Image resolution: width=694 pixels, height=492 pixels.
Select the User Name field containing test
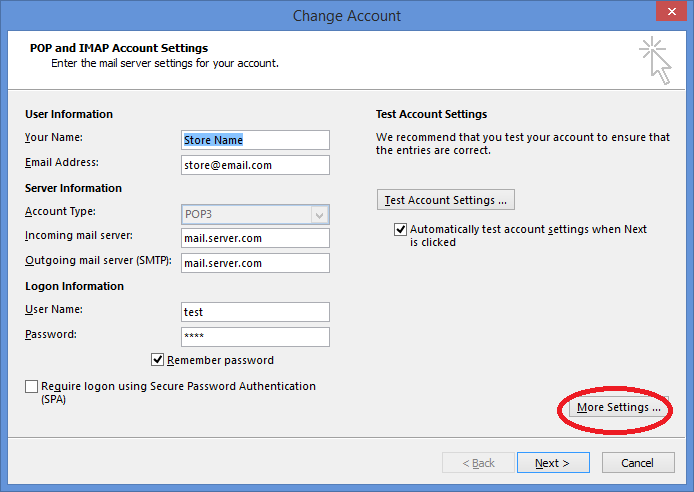[x=255, y=312]
